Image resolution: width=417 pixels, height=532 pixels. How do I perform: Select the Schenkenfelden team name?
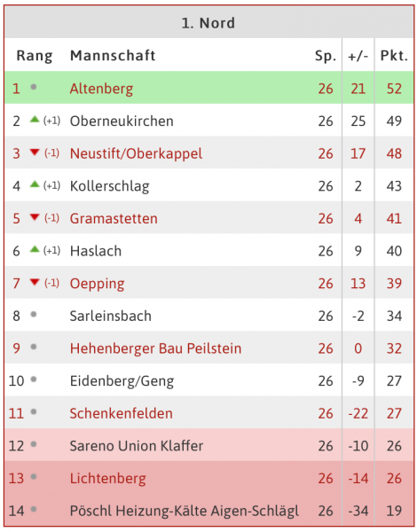click(122, 413)
